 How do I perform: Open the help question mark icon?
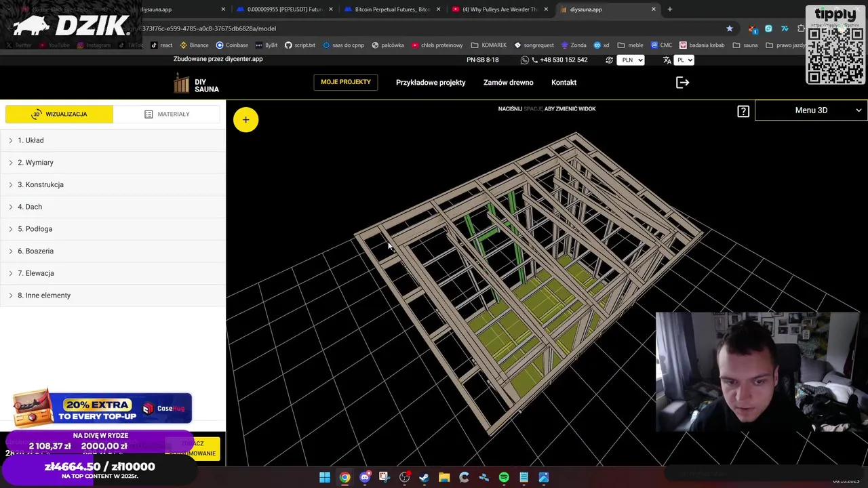pyautogui.click(x=743, y=111)
